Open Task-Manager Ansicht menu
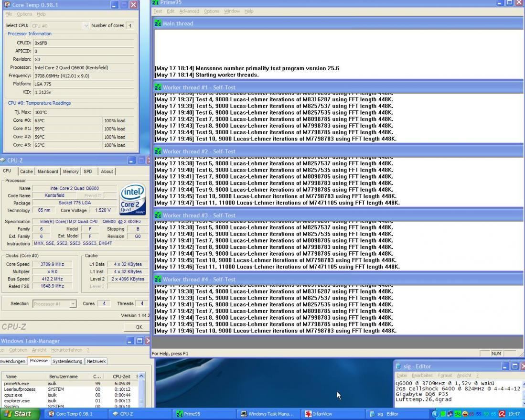Screen dimensions: 525x420 (39, 350)
